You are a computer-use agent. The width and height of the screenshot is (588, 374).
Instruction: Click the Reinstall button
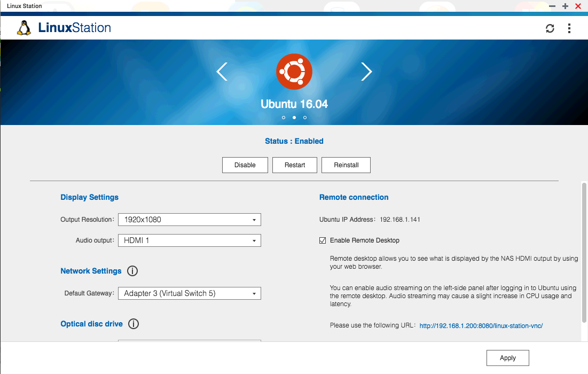point(346,165)
